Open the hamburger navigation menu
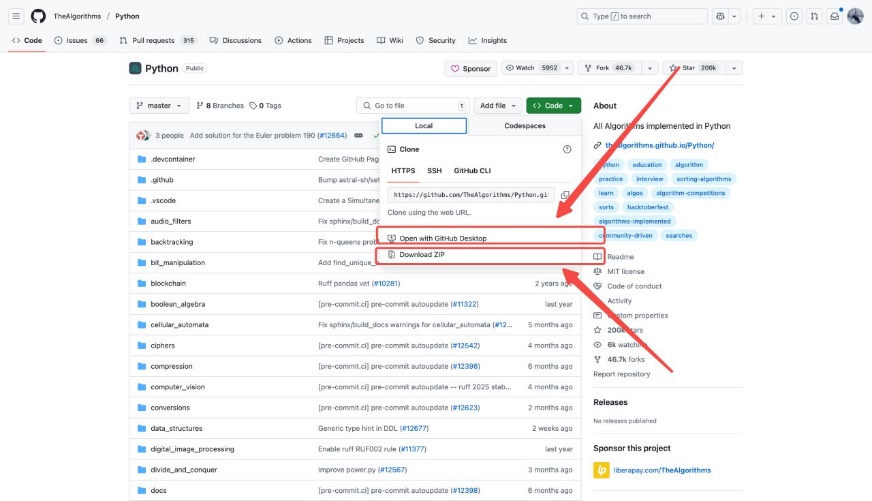The height and width of the screenshot is (501, 872). click(17, 16)
